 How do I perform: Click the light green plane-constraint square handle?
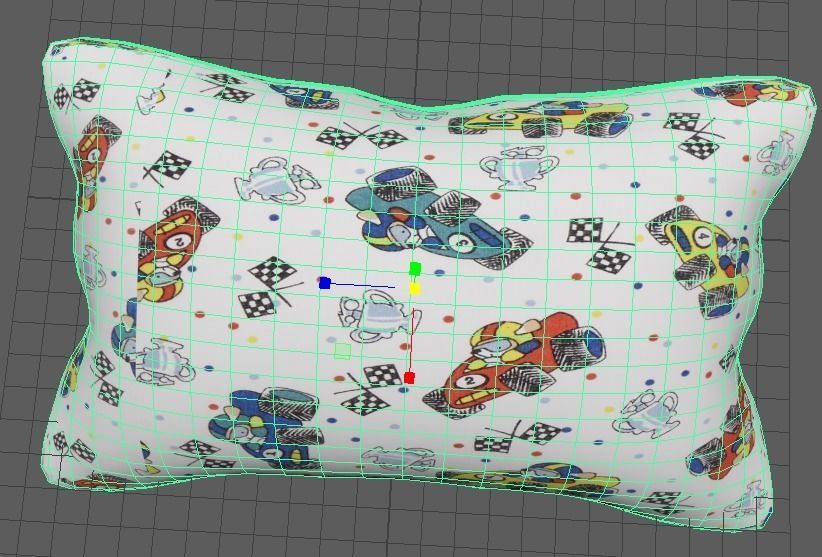pyautogui.click(x=343, y=351)
